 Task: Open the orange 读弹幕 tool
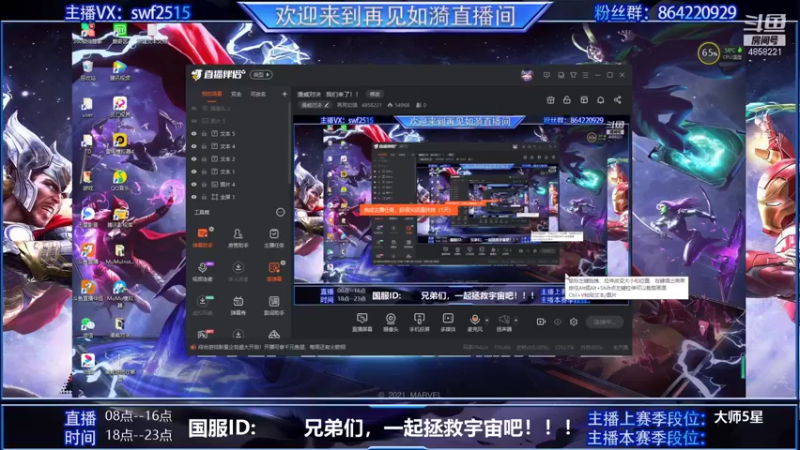pyautogui.click(x=274, y=271)
